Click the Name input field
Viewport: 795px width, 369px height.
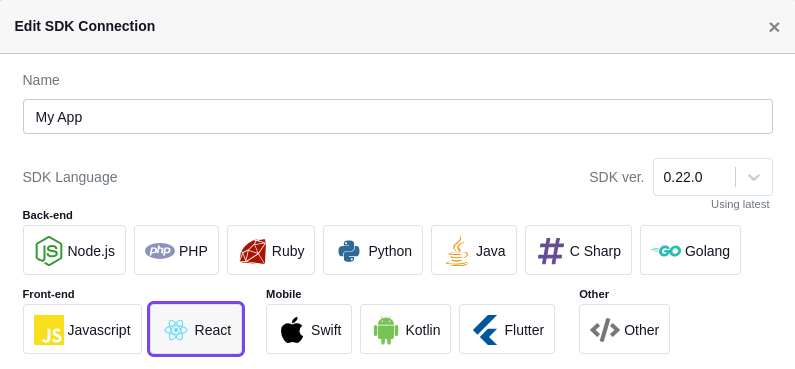398,117
